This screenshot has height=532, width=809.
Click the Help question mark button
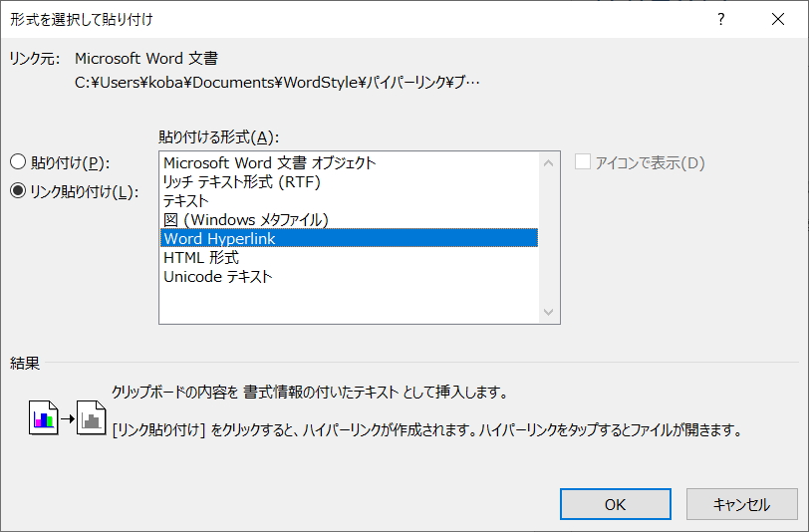click(x=720, y=19)
